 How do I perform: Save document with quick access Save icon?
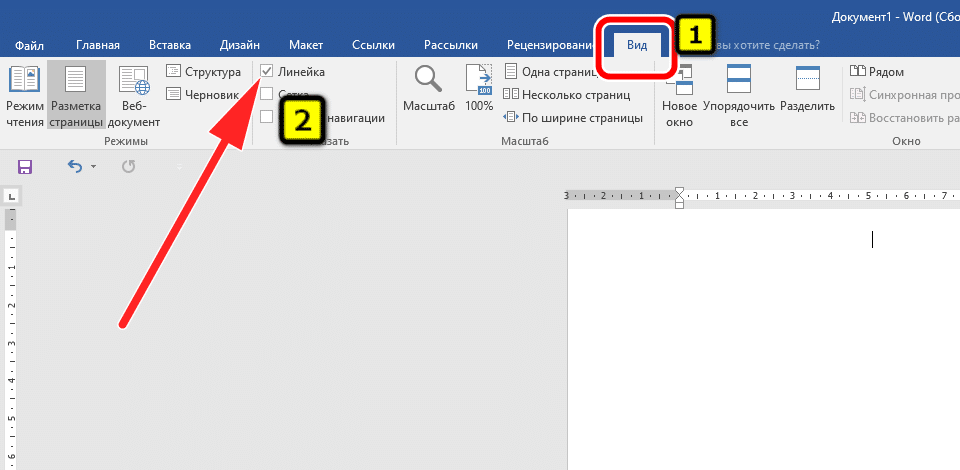(25, 166)
